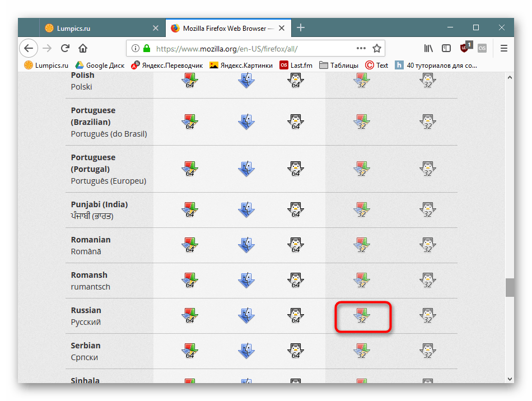This screenshot has width=532, height=401.
Task: Open Яндекс.Переводчик bookmark
Action: tap(167, 65)
